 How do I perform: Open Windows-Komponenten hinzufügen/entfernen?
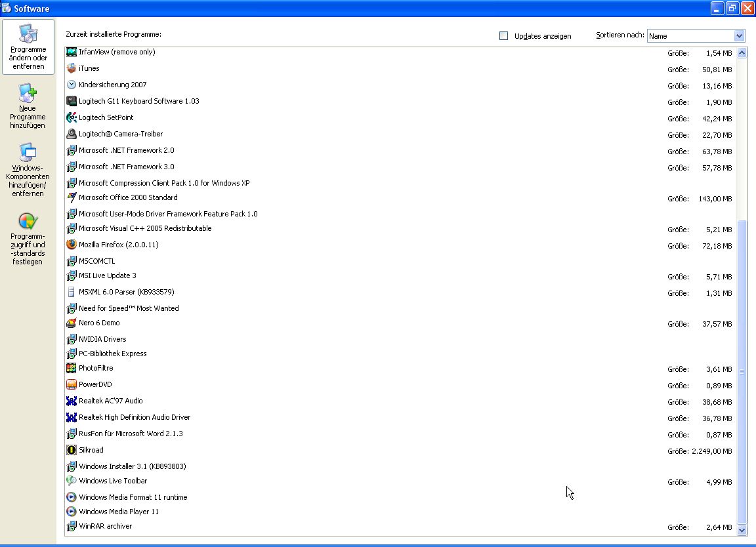(28, 170)
